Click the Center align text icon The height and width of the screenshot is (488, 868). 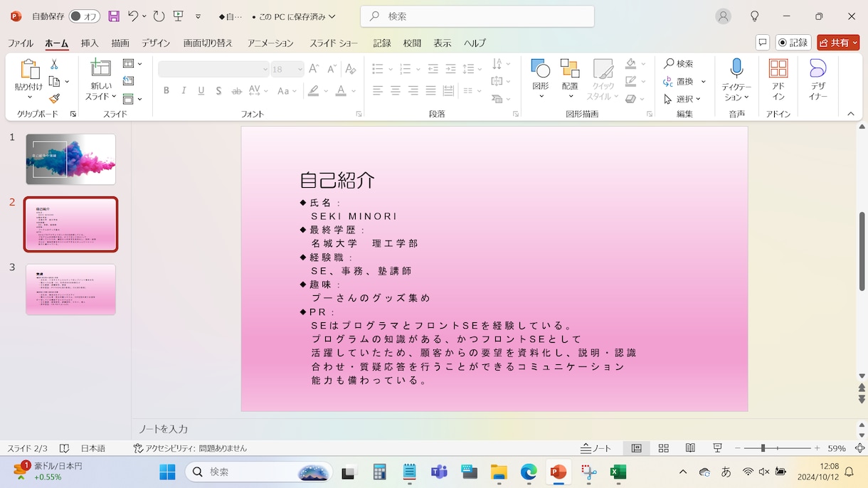(395, 90)
